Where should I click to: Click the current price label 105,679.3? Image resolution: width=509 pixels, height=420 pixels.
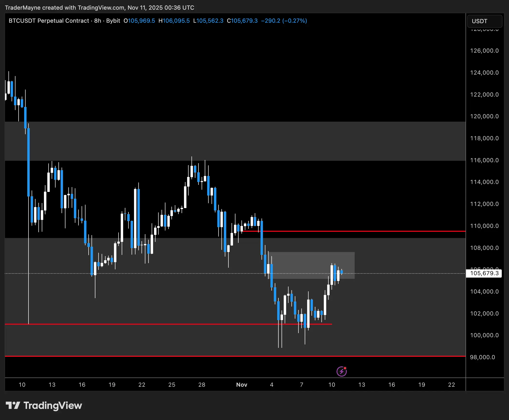tap(484, 273)
